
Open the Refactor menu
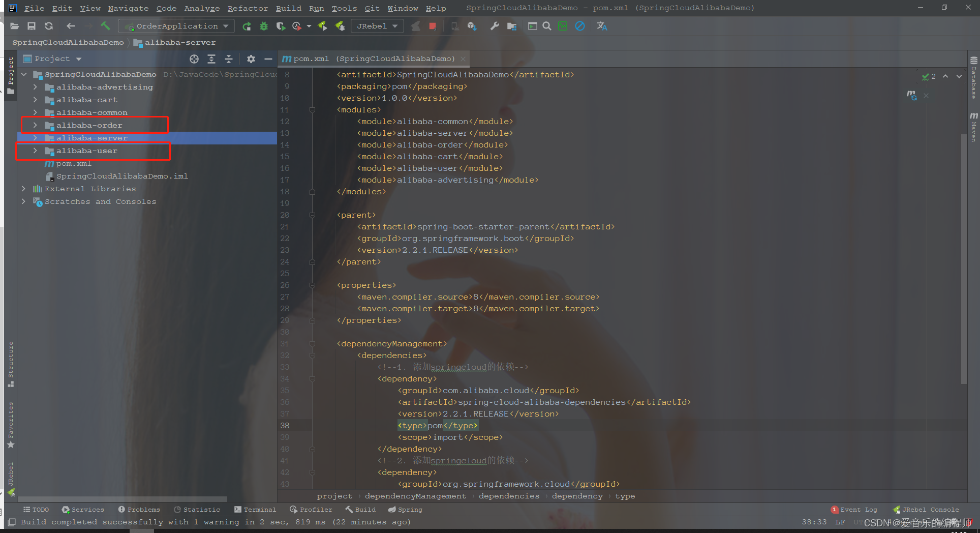pos(248,8)
